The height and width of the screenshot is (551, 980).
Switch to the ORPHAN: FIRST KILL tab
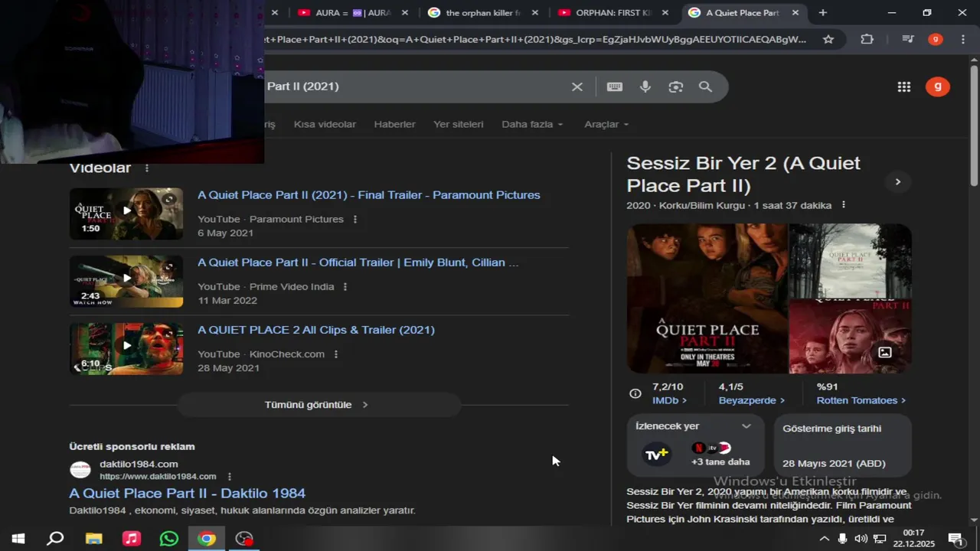click(x=614, y=13)
